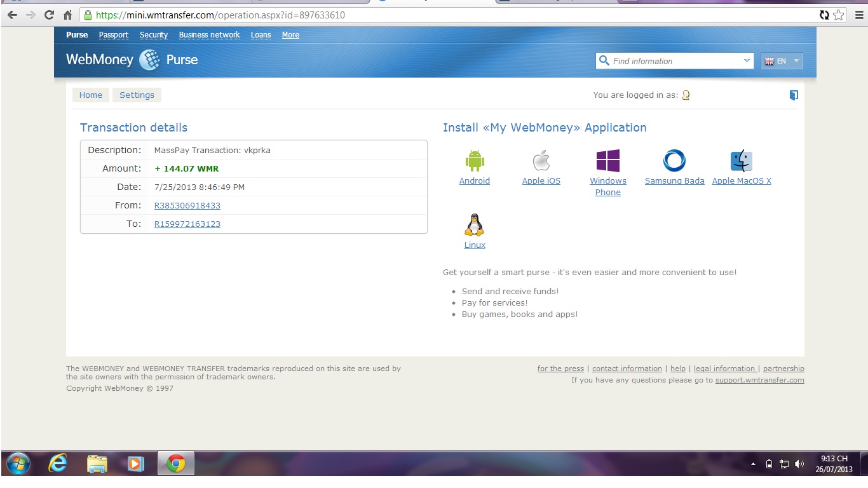Click the date '7/25/2013 8:46:49 PM'

tap(200, 187)
